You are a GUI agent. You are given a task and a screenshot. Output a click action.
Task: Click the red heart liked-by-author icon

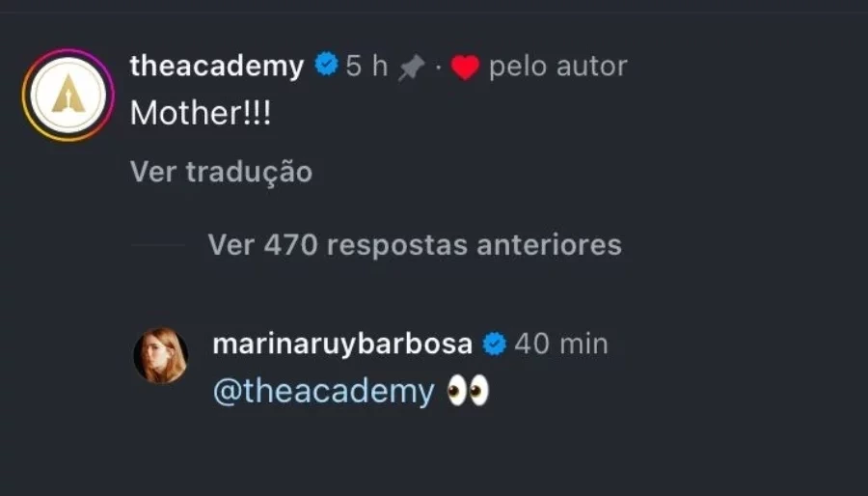click(x=465, y=68)
